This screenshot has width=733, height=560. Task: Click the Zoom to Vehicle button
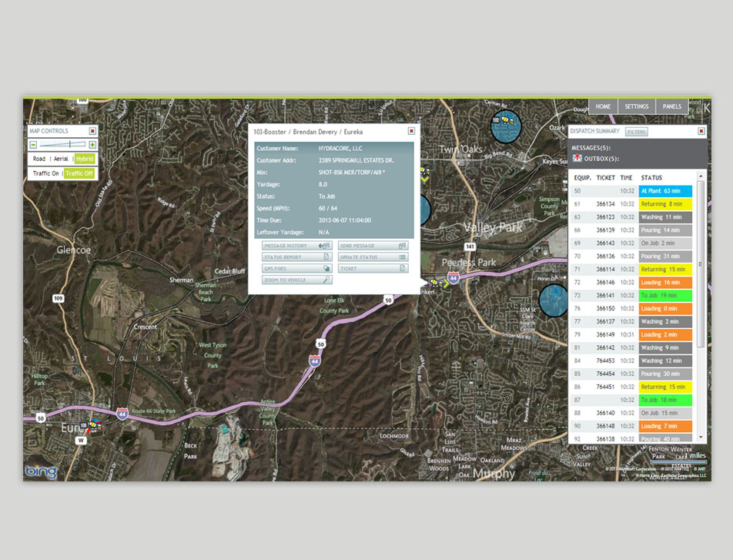[296, 280]
